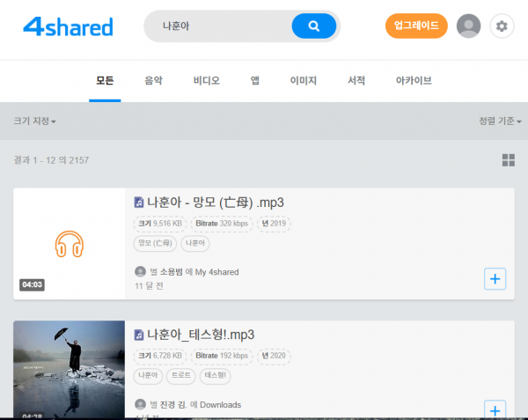Click uploader avatar next to 진경 김
The image size is (528, 420).
click(140, 404)
